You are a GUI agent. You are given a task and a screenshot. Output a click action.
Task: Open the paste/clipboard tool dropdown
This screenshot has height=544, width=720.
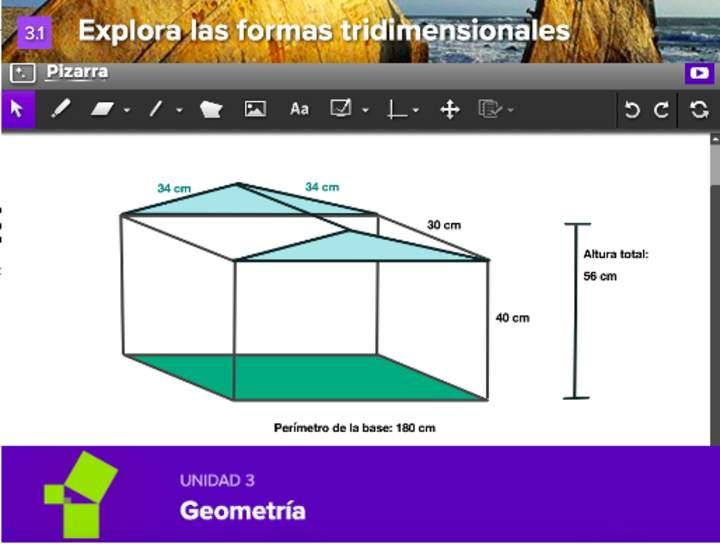click(x=511, y=111)
